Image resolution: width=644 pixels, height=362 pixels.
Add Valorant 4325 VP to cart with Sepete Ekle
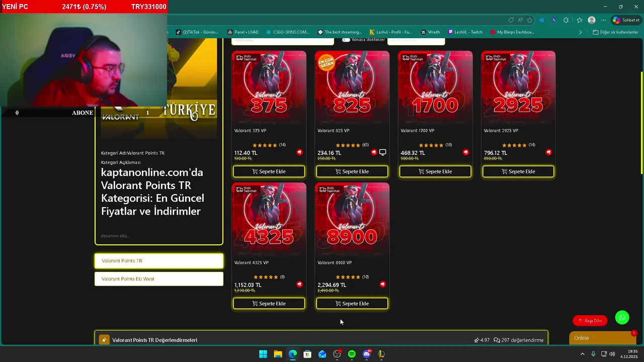click(269, 304)
